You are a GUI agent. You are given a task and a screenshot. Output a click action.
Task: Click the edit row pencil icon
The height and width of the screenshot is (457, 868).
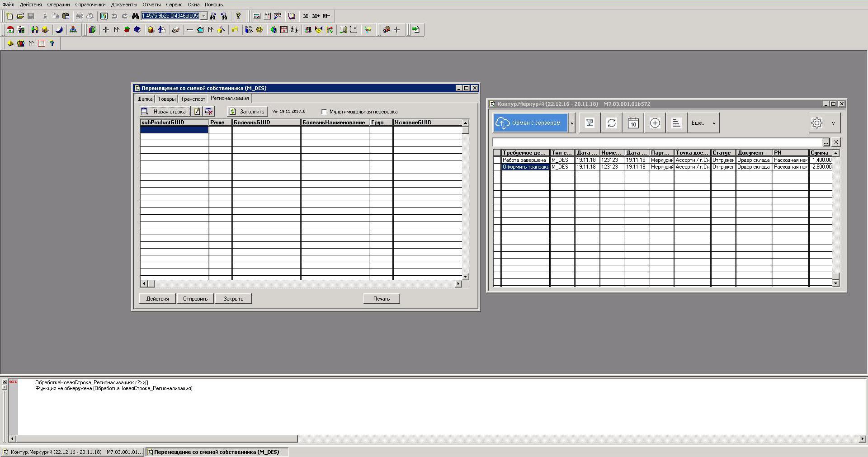197,111
